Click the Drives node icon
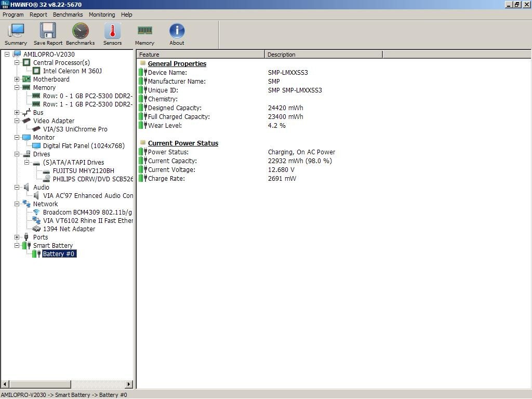This screenshot has width=532, height=399. pyautogui.click(x=26, y=154)
